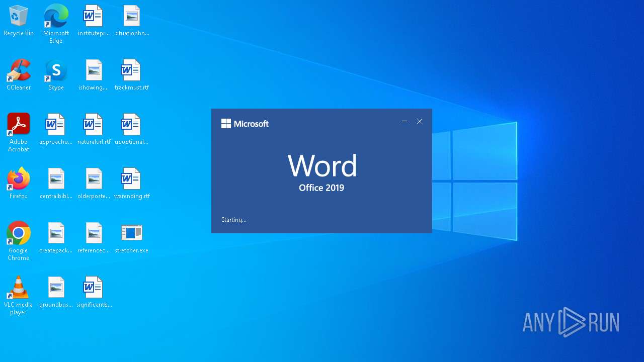Close the Word splash screen
Image resolution: width=644 pixels, height=362 pixels.
coord(420,121)
